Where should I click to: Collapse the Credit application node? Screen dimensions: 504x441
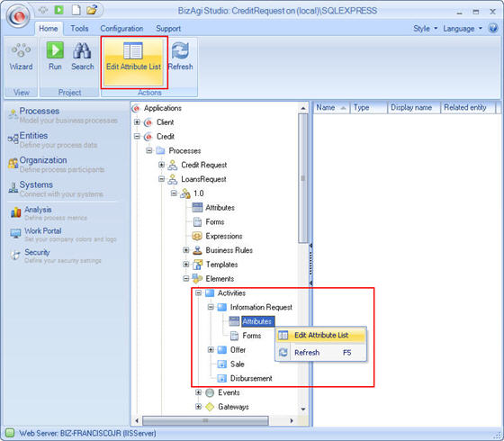pyautogui.click(x=137, y=136)
